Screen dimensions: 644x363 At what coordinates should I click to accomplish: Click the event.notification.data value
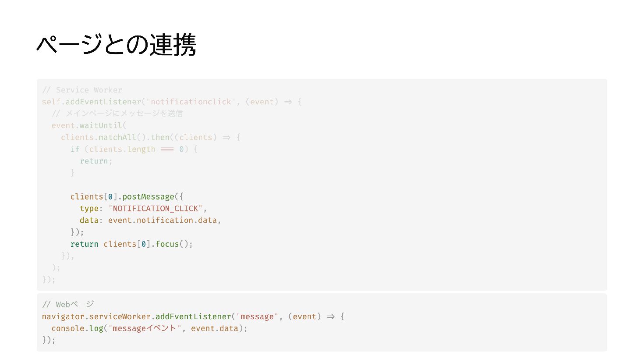[x=163, y=221]
